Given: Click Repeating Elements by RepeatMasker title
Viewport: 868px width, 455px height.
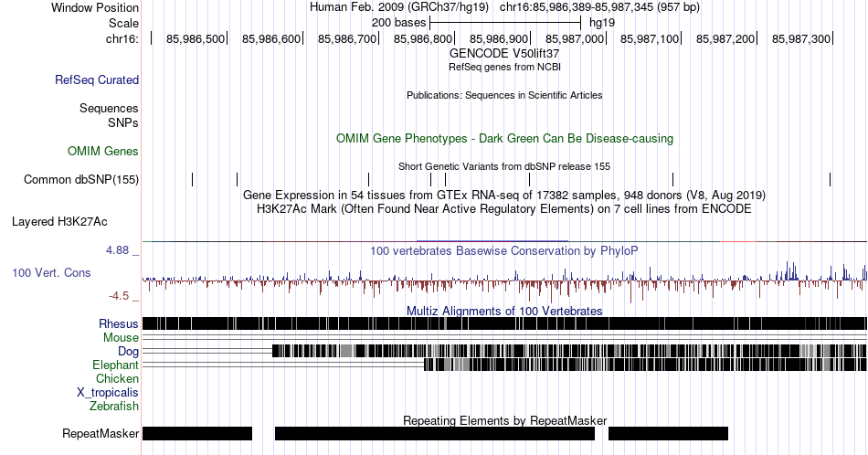Looking at the screenshot, I should pos(504,420).
